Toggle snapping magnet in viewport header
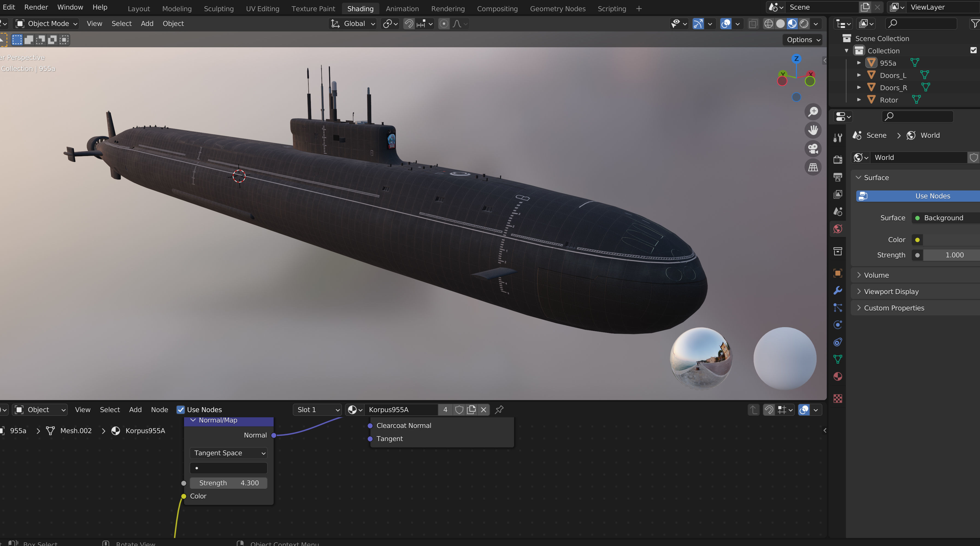 [x=409, y=24]
